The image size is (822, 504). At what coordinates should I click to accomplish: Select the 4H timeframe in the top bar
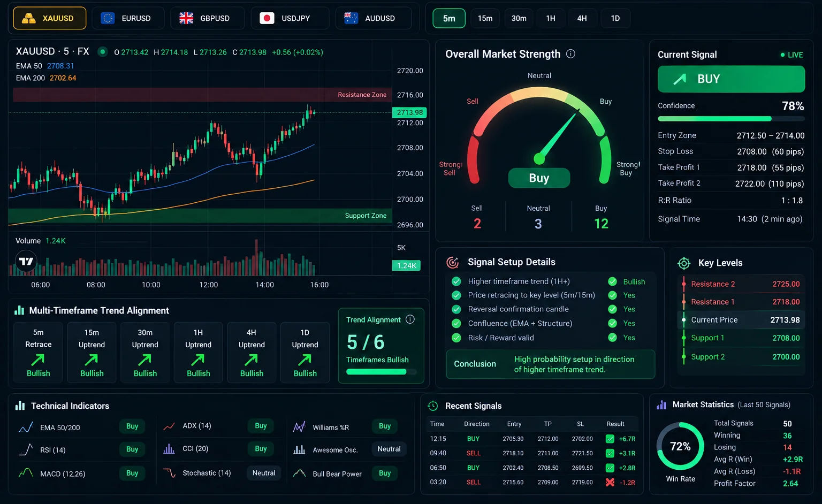[x=582, y=18]
